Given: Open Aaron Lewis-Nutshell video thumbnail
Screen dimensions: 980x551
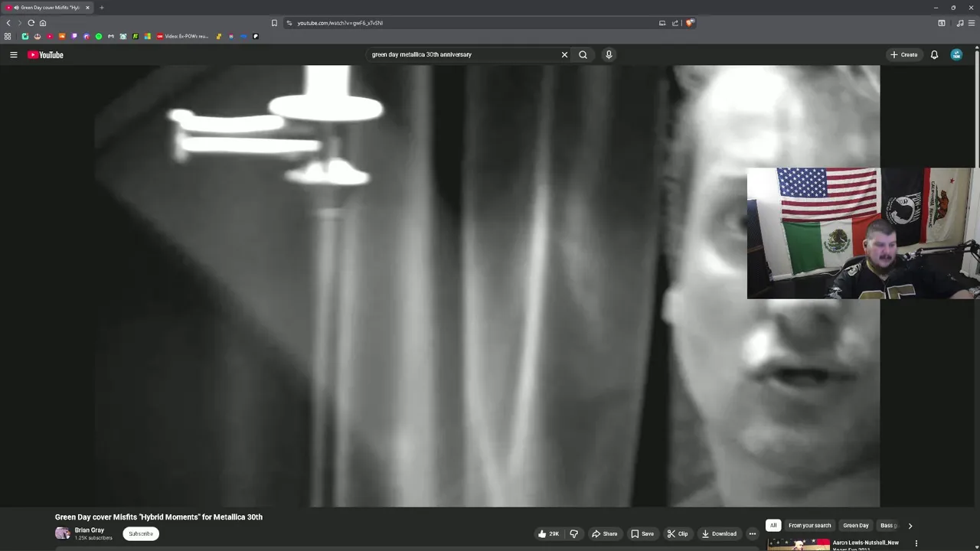Looking at the screenshot, I should pos(799,545).
